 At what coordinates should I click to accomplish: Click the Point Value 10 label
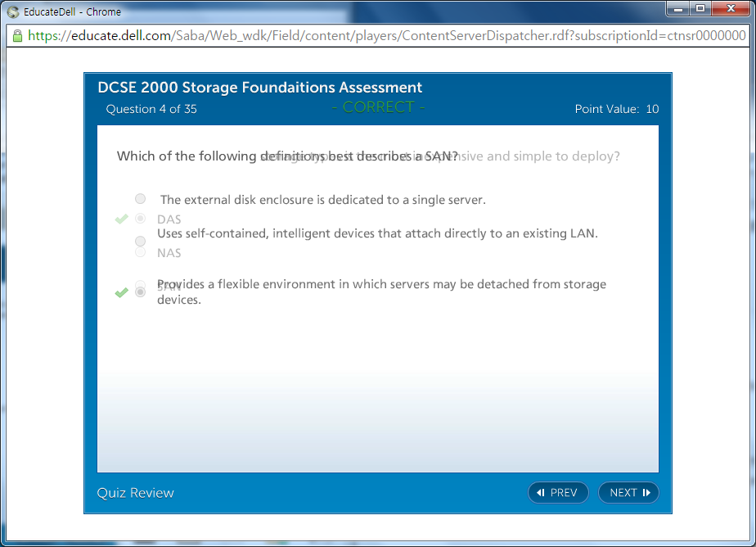pos(616,109)
